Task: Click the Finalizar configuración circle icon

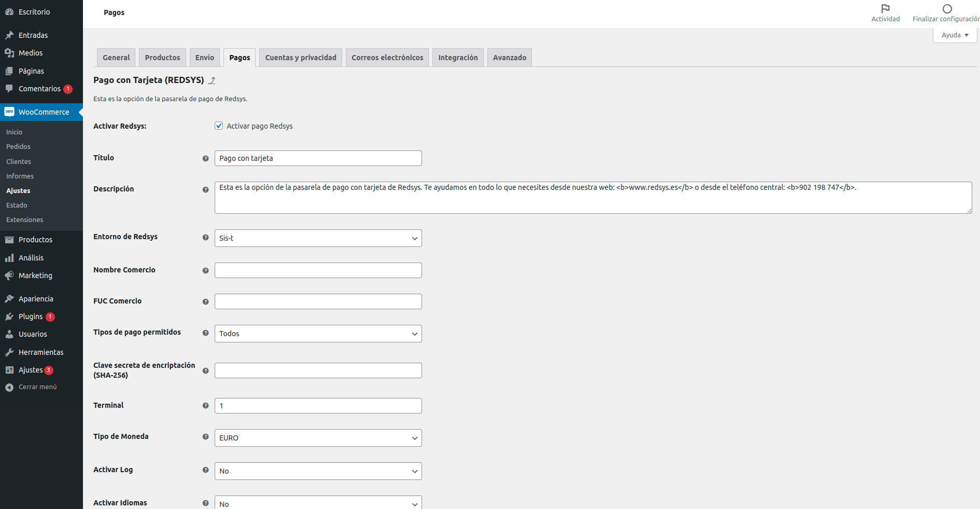Action: [x=947, y=8]
